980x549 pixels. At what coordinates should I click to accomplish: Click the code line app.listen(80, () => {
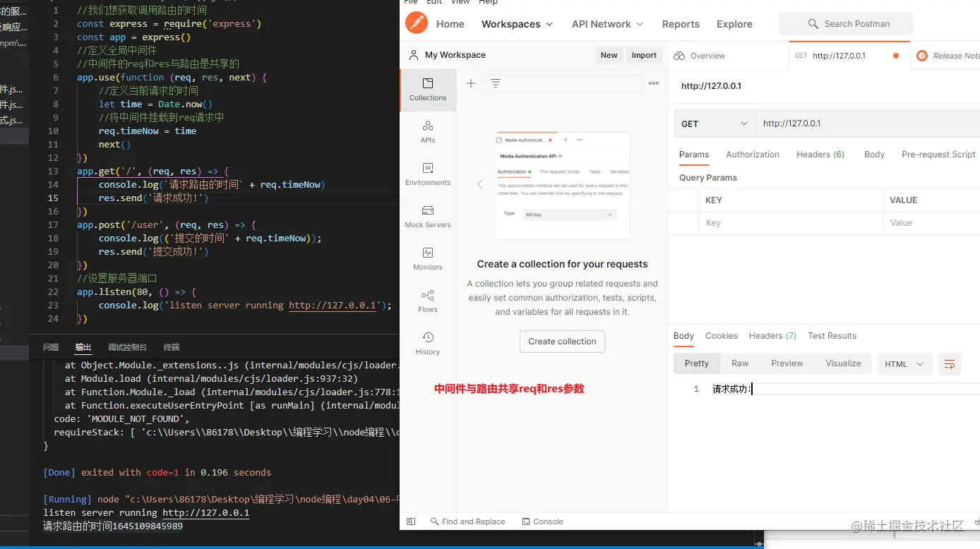click(x=136, y=292)
